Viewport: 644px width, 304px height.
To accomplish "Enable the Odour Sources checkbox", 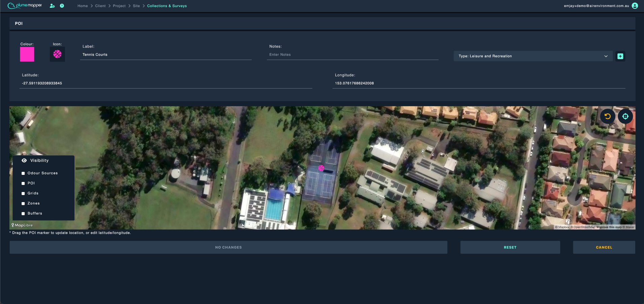I will pos(23,173).
